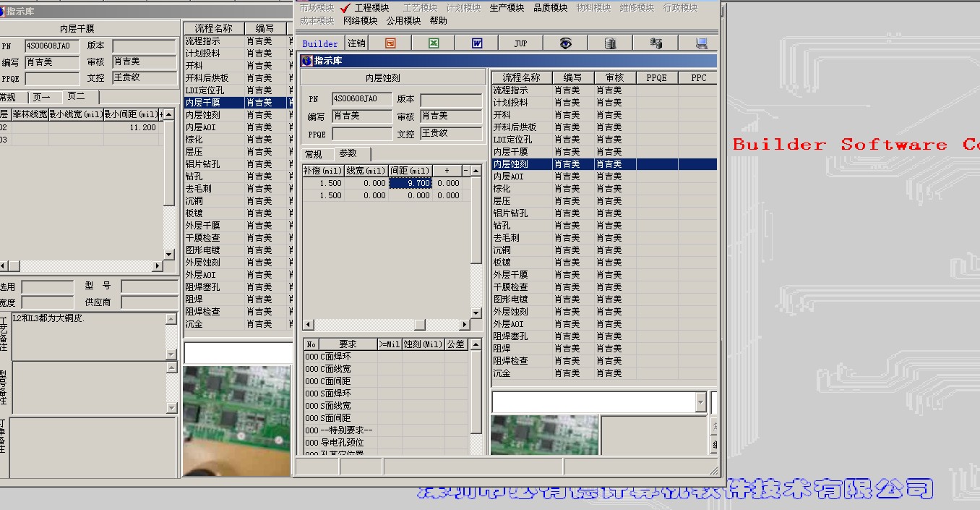Click the JUP toolbar button
The width and height of the screenshot is (980, 510).
tap(520, 43)
